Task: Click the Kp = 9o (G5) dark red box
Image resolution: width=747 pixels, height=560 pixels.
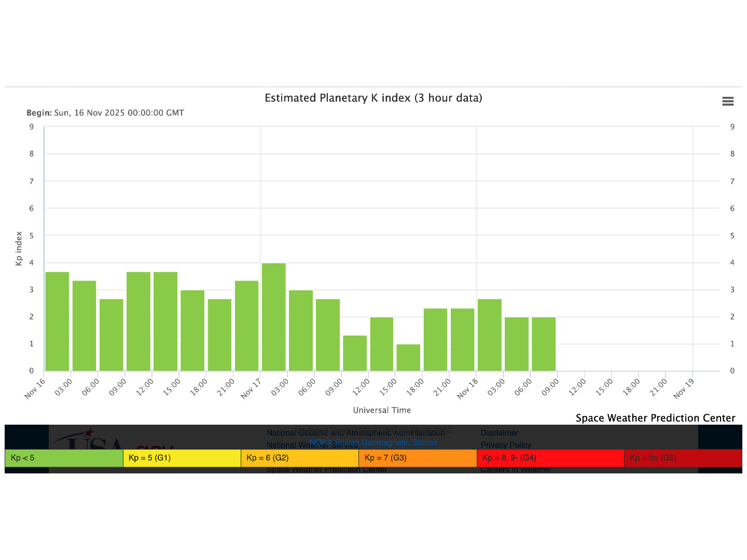Action: 682,458
